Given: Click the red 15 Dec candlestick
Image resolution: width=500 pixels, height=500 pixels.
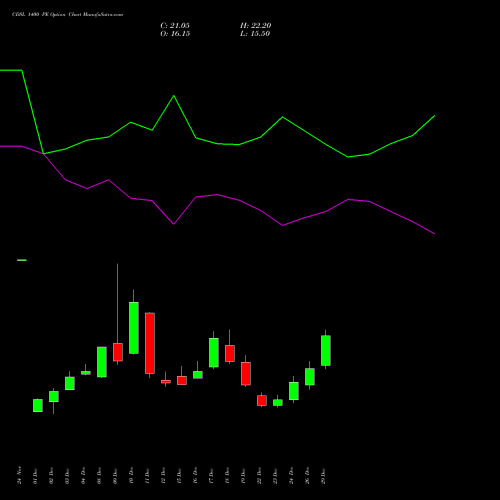Looking at the screenshot, I should [x=182, y=380].
